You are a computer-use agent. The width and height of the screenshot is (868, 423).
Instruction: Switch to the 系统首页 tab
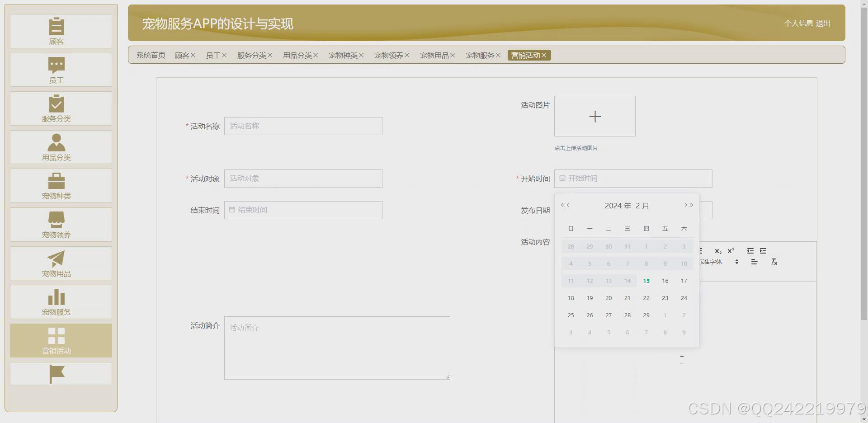[151, 55]
